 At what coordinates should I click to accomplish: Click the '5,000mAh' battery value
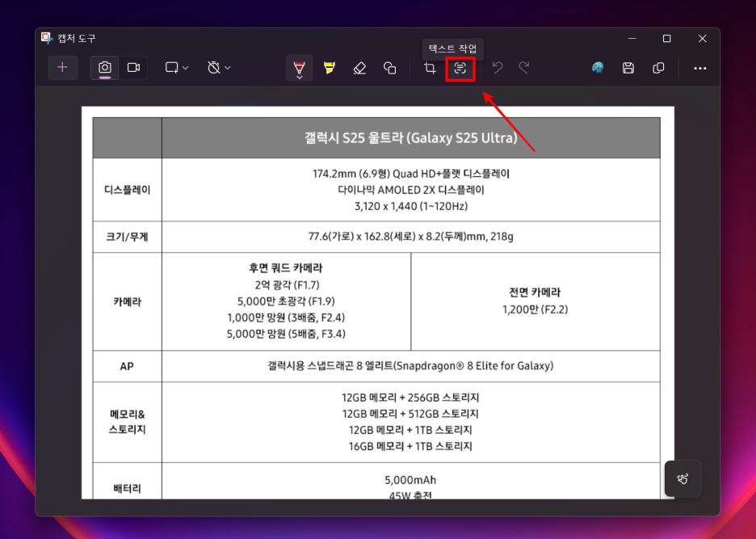[x=410, y=480]
